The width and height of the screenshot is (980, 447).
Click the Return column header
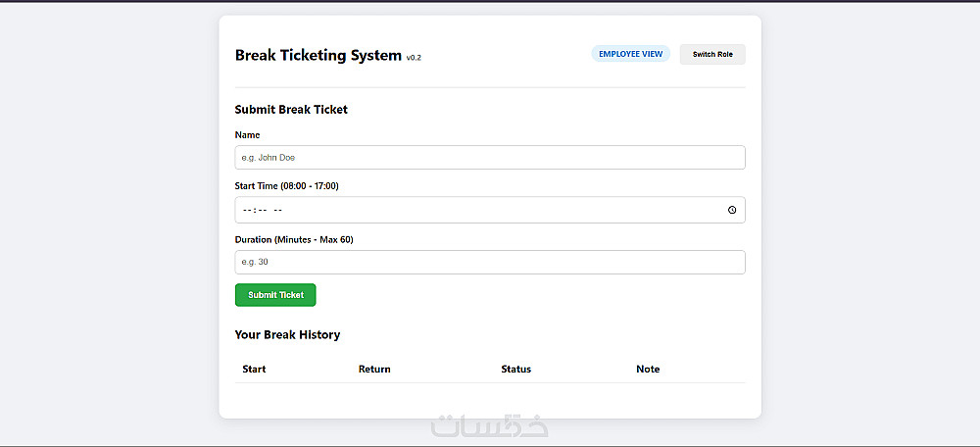[x=374, y=370]
